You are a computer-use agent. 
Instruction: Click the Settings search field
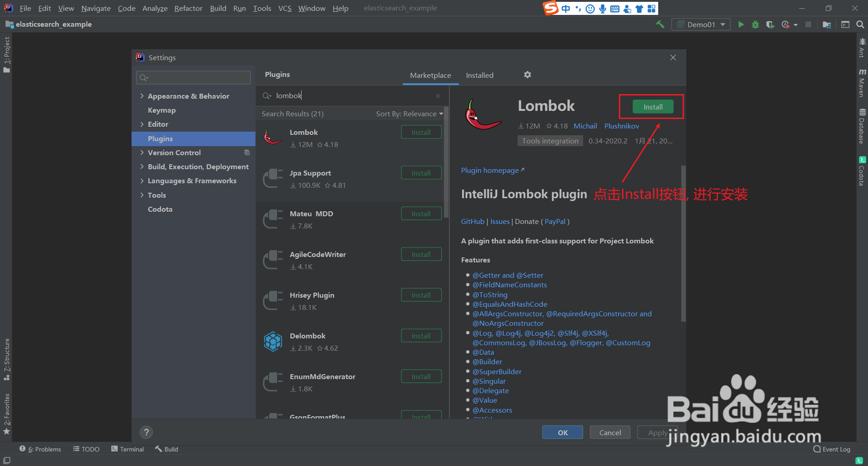(193, 77)
